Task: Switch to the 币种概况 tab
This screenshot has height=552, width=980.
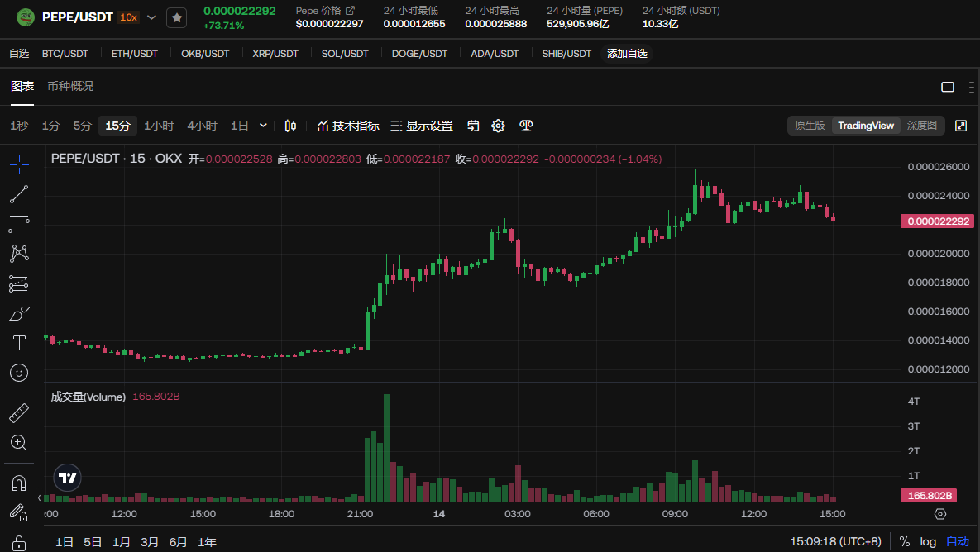Action: [x=70, y=86]
